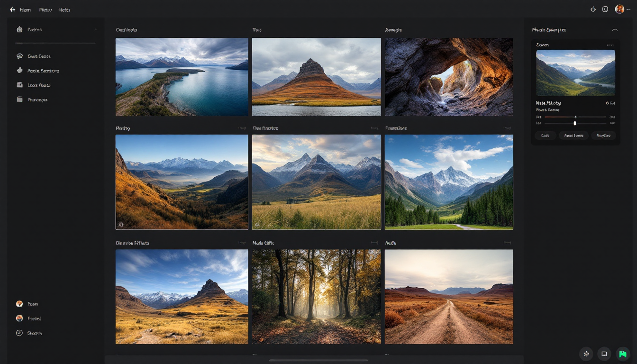Viewport: 637px width, 364px height.
Task: Select the third menu item in the top bar
Action: [x=64, y=10]
